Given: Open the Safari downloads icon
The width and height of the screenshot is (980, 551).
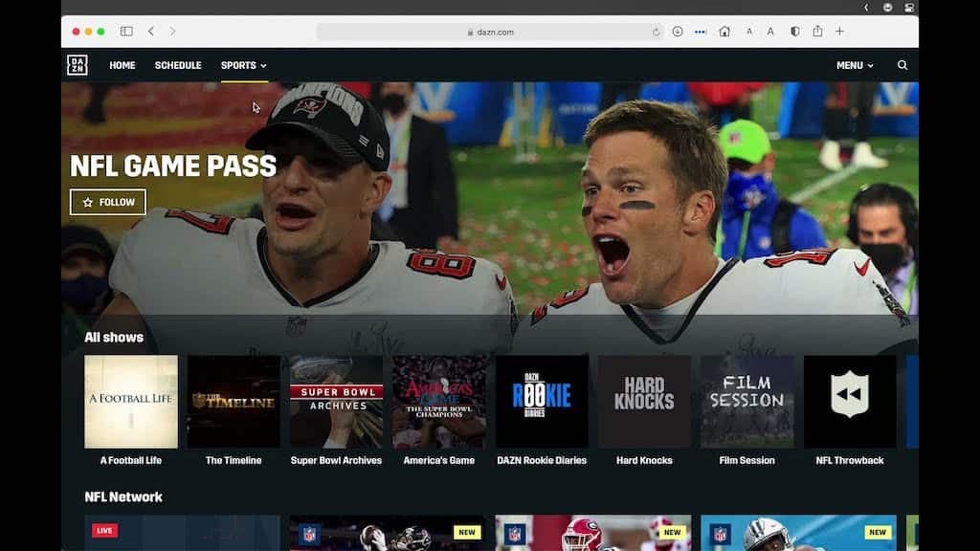Looking at the screenshot, I should pos(678,32).
